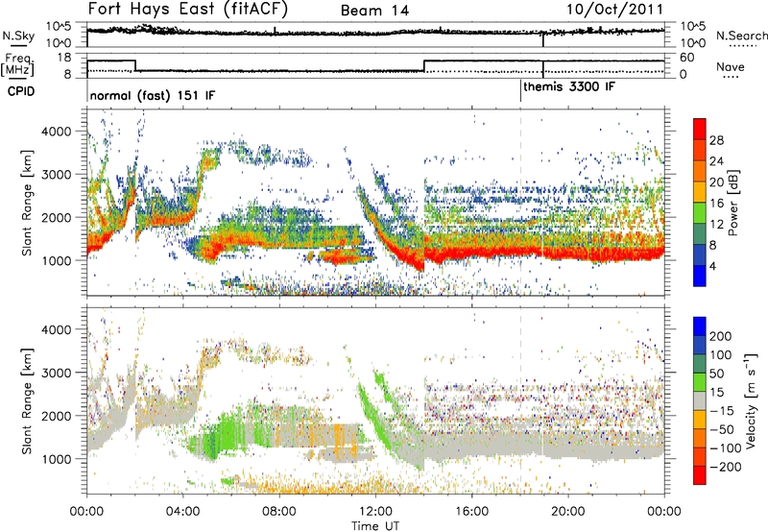
Task: Click the frequency axis value 18
Action: tap(63, 58)
